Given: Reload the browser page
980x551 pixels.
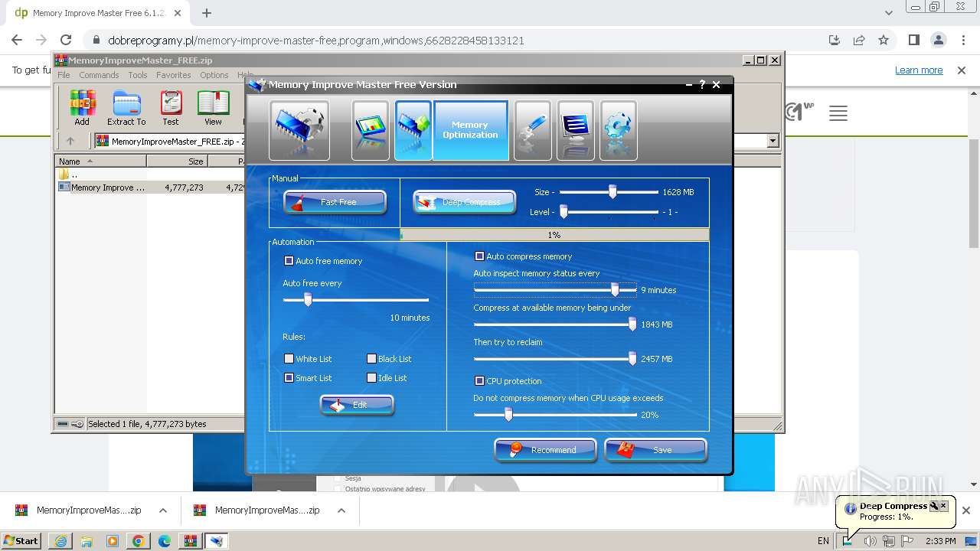Looking at the screenshot, I should point(66,41).
